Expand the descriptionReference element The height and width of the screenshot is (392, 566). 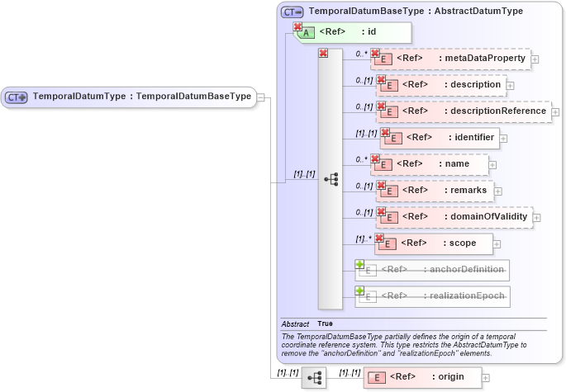coord(555,112)
